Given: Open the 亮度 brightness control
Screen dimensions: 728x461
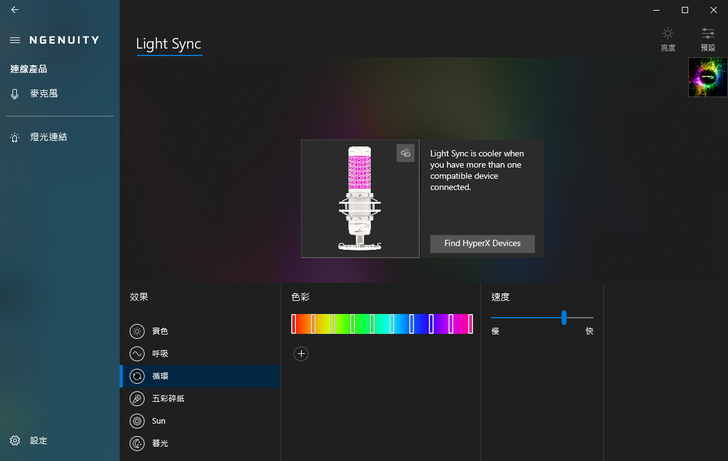Looking at the screenshot, I should tap(668, 39).
